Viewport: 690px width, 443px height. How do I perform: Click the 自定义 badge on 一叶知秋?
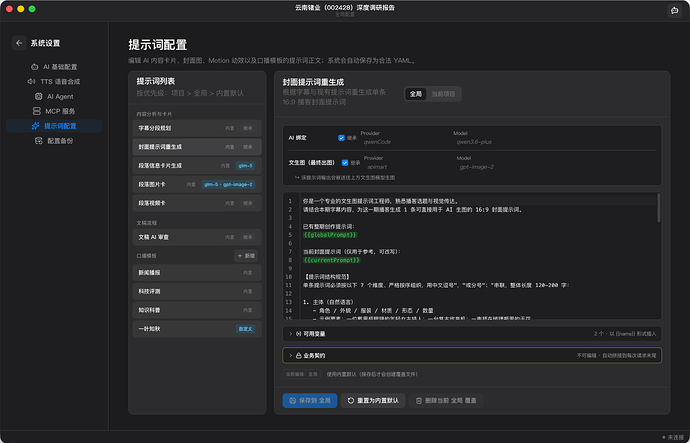pyautogui.click(x=245, y=329)
